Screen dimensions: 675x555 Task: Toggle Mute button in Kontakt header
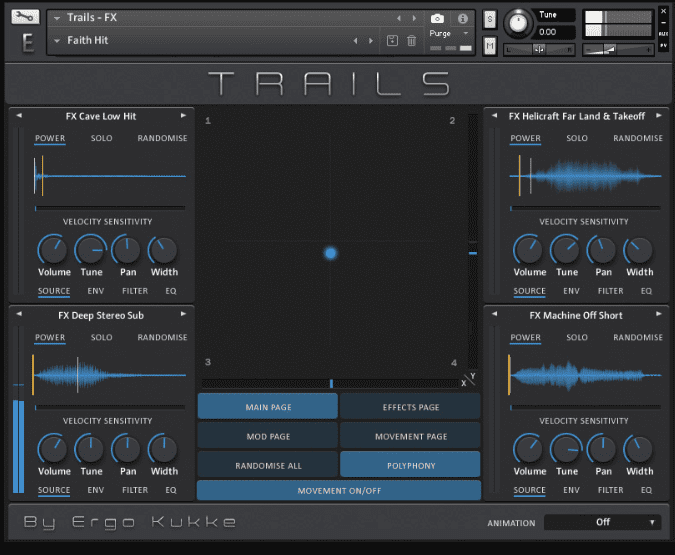click(489, 46)
